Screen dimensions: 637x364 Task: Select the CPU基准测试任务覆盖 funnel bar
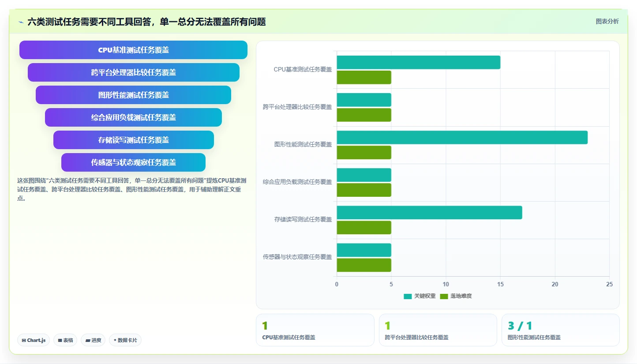[133, 50]
